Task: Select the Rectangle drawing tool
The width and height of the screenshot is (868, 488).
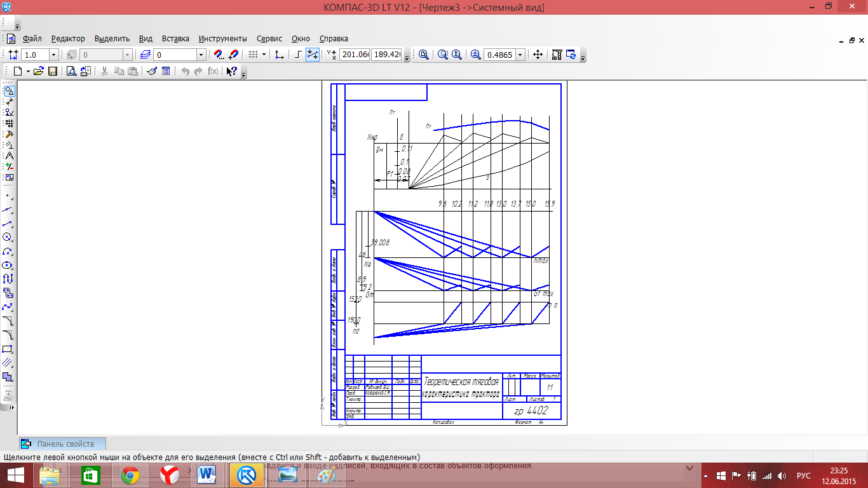Action: click(8, 349)
